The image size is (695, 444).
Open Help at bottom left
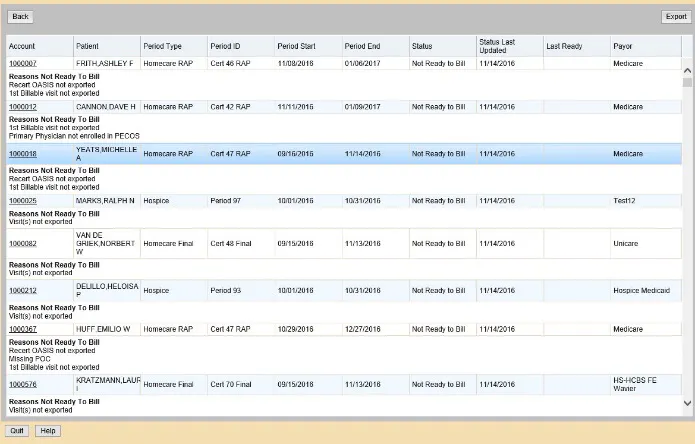48,431
